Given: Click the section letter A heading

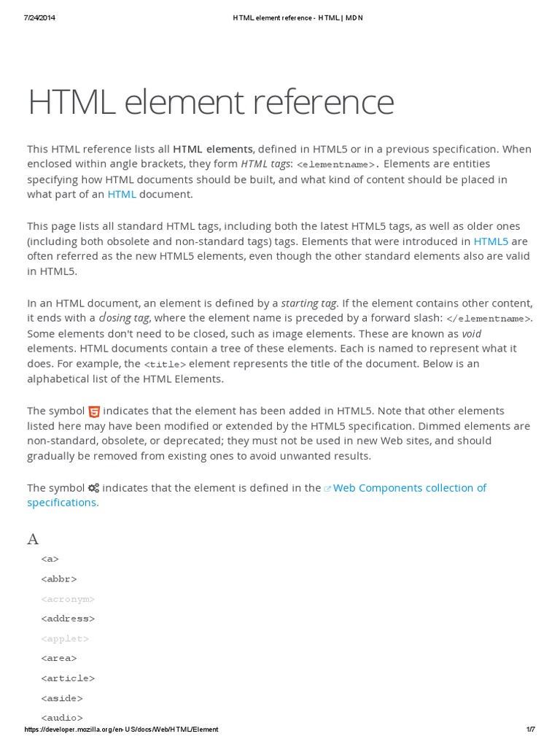Looking at the screenshot, I should click(x=33, y=539).
